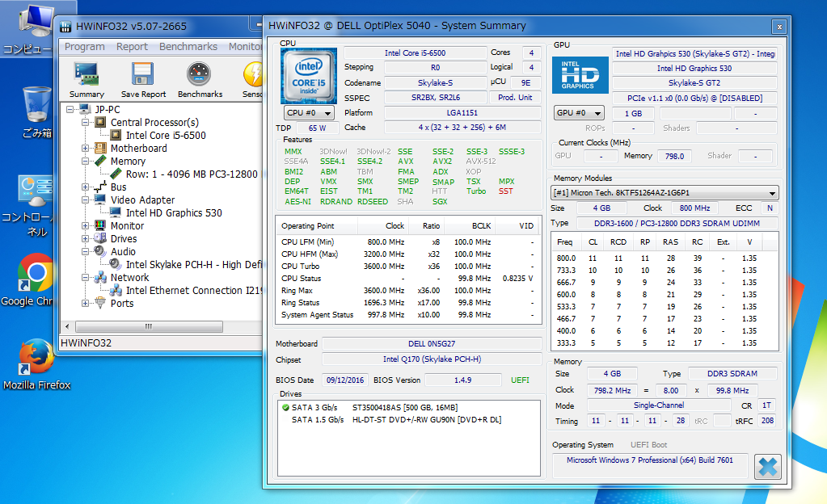
Task: Click the Intel HD Graphics logo
Action: [580, 75]
